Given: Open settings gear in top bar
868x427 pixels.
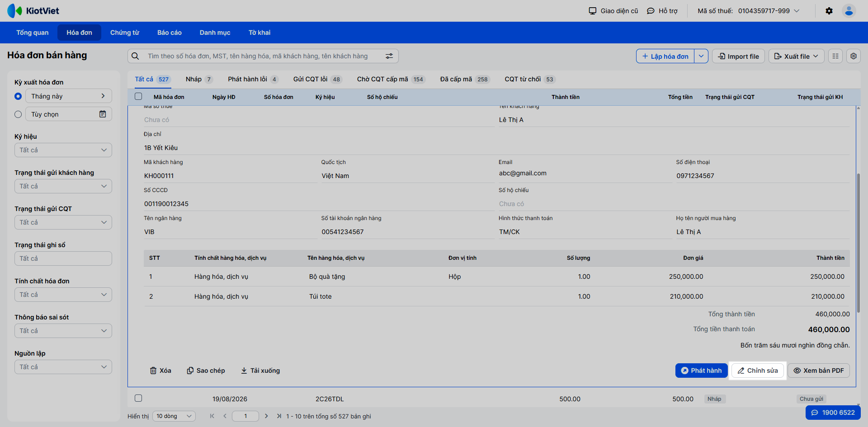Looking at the screenshot, I should 829,11.
